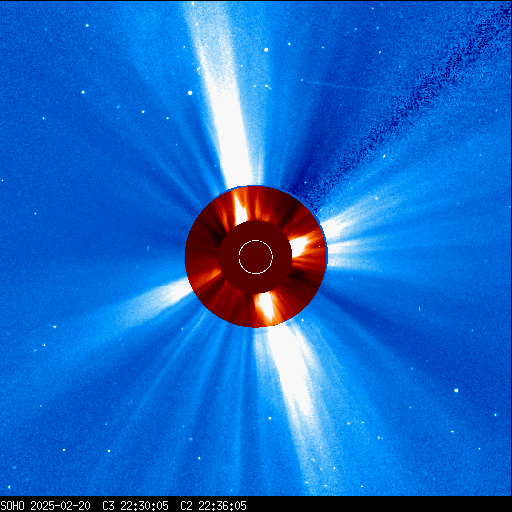Select the bright southern coronal streamer
The image size is (512, 512).
coord(293,400)
